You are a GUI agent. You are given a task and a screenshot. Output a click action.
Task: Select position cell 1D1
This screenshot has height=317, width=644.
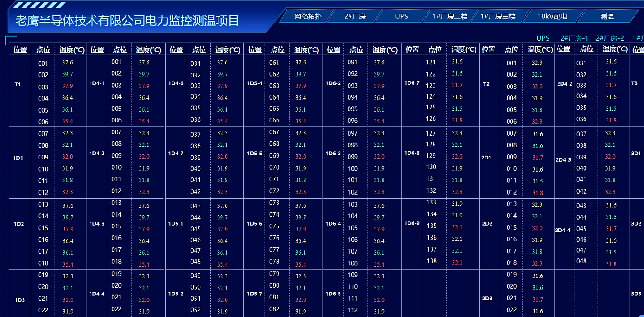[x=18, y=158]
